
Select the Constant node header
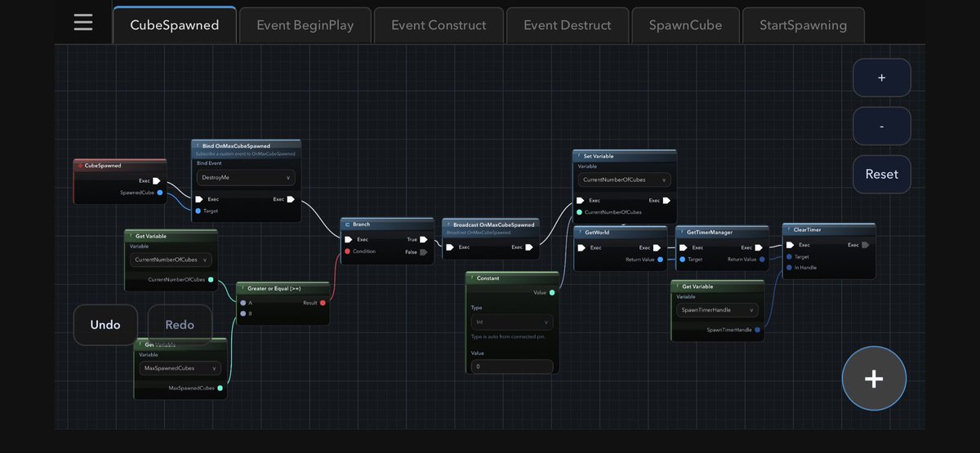pos(512,278)
